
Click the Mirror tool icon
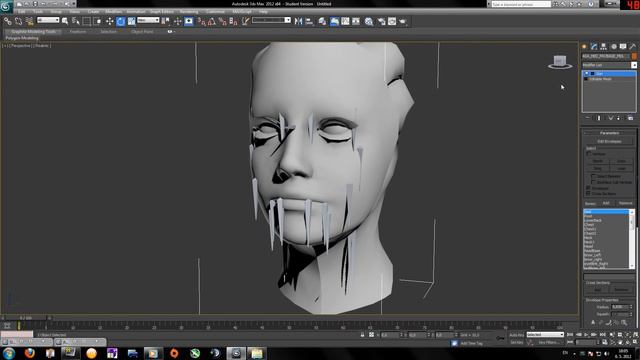298,21
